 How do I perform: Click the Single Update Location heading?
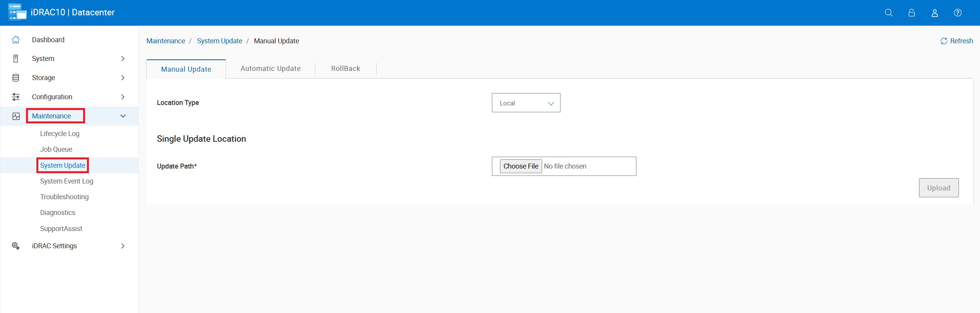202,139
